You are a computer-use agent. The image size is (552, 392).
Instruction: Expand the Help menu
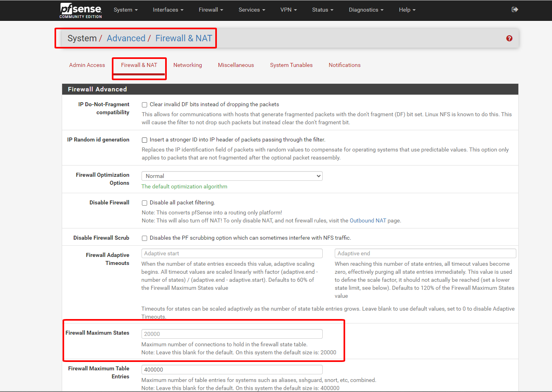click(407, 10)
